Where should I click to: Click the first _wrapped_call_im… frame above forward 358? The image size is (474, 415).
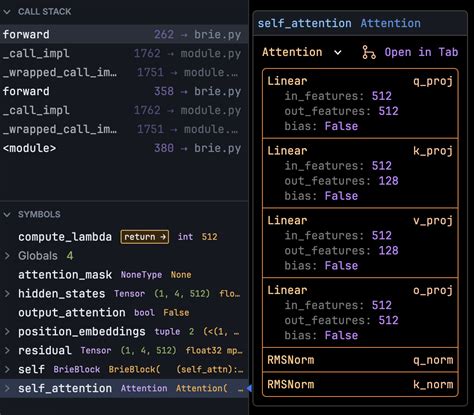pos(124,72)
